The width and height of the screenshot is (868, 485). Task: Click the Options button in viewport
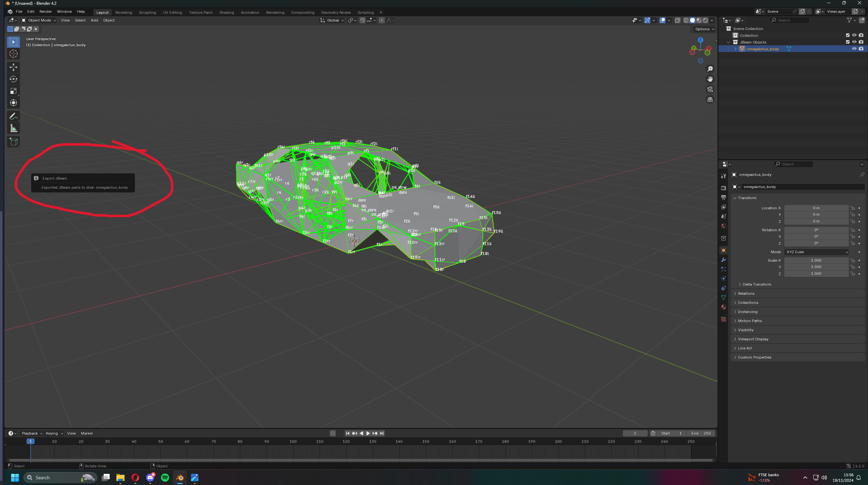[x=704, y=29]
